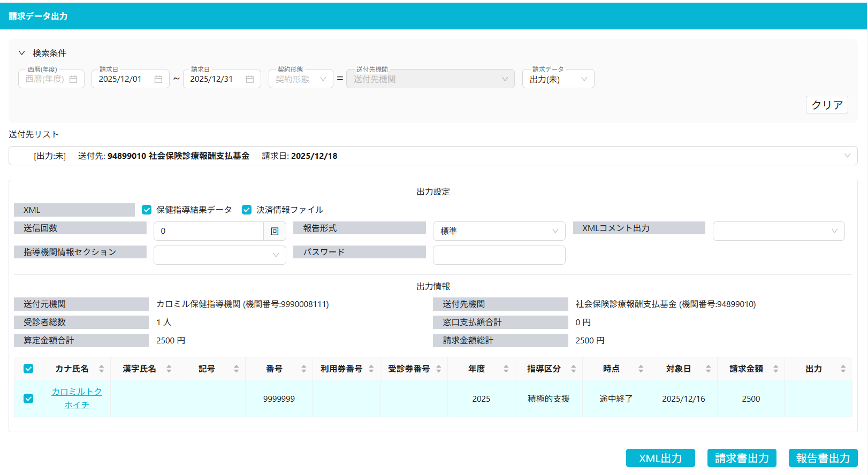This screenshot has height=475, width=868.
Task: Collapse the 検索条件 section
Action: tap(22, 53)
